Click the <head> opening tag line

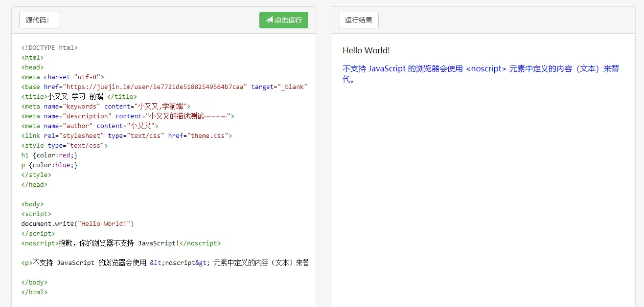(x=32, y=67)
